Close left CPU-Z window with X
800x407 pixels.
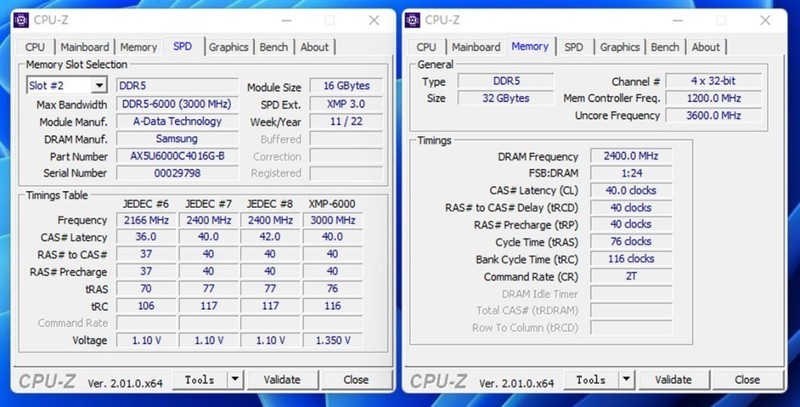pos(374,20)
